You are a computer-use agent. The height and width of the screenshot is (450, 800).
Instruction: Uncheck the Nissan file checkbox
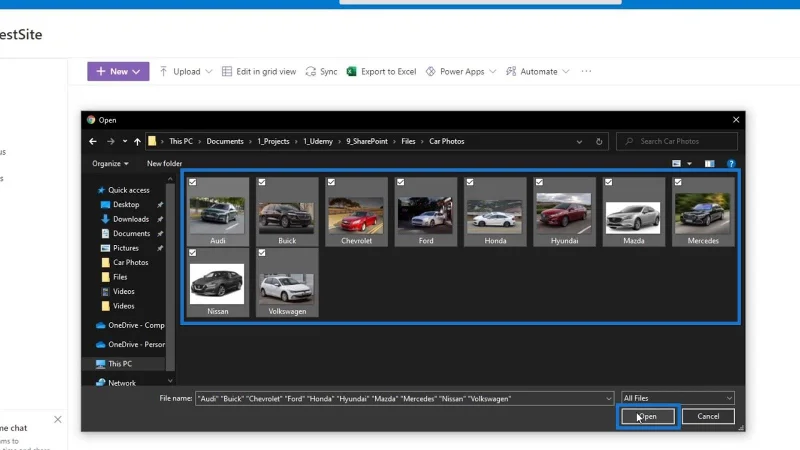point(192,253)
